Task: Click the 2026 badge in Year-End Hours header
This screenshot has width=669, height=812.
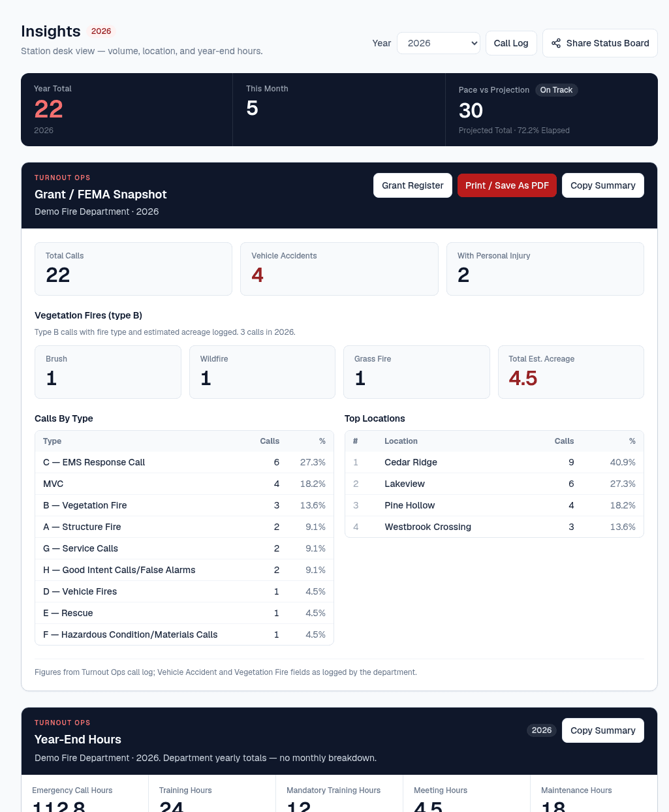Action: click(x=542, y=730)
